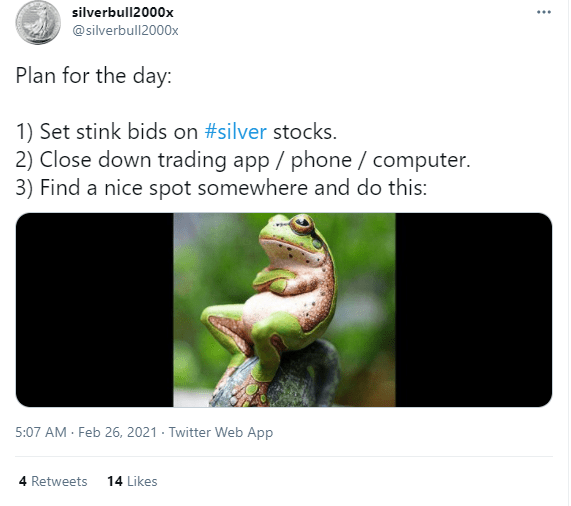This screenshot has width=571, height=506.
Task: Open the three-dot more options menu
Action: click(x=544, y=12)
